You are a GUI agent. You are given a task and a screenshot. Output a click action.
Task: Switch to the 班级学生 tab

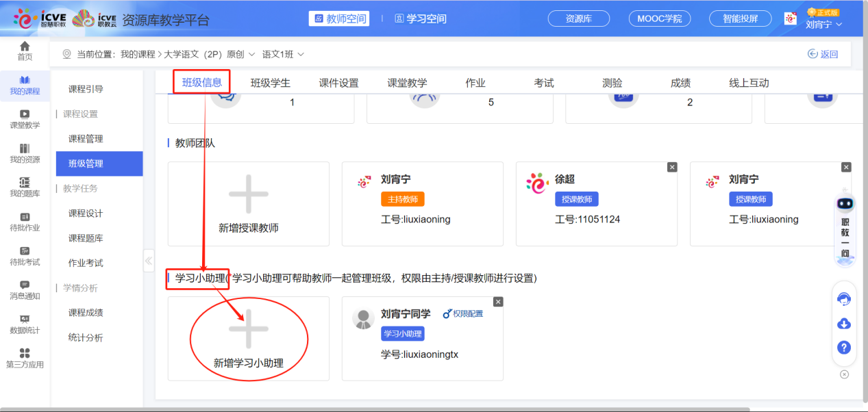[x=271, y=82]
